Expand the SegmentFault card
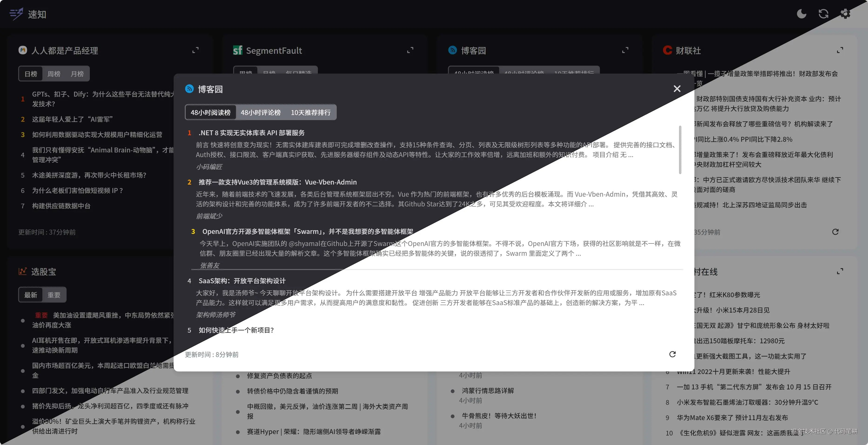Viewport: 868px width, 445px height. click(x=410, y=50)
